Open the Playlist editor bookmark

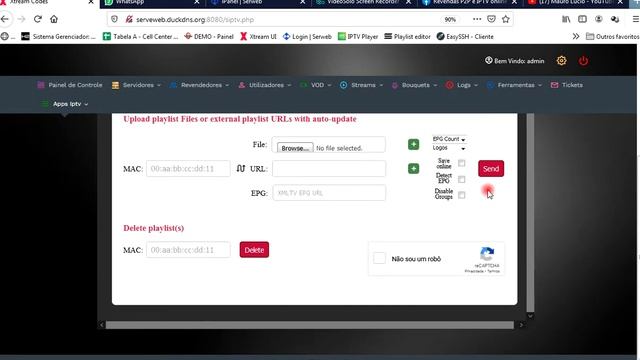pos(407,36)
